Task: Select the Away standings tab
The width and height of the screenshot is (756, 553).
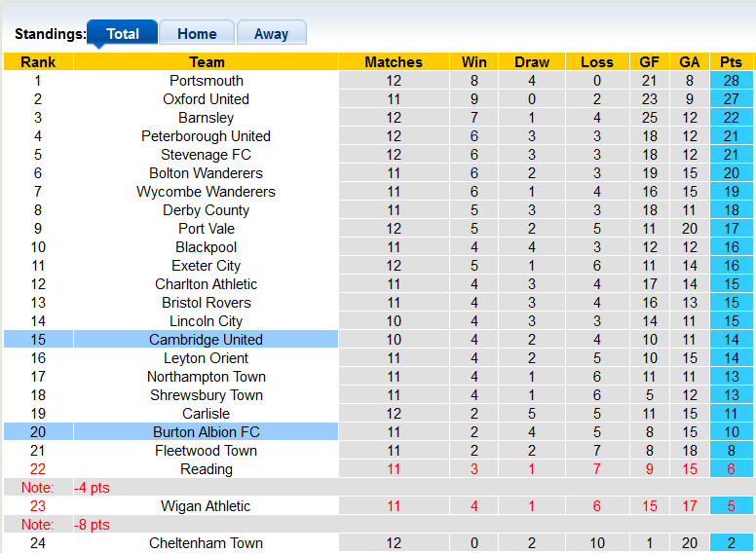Action: 271,33
